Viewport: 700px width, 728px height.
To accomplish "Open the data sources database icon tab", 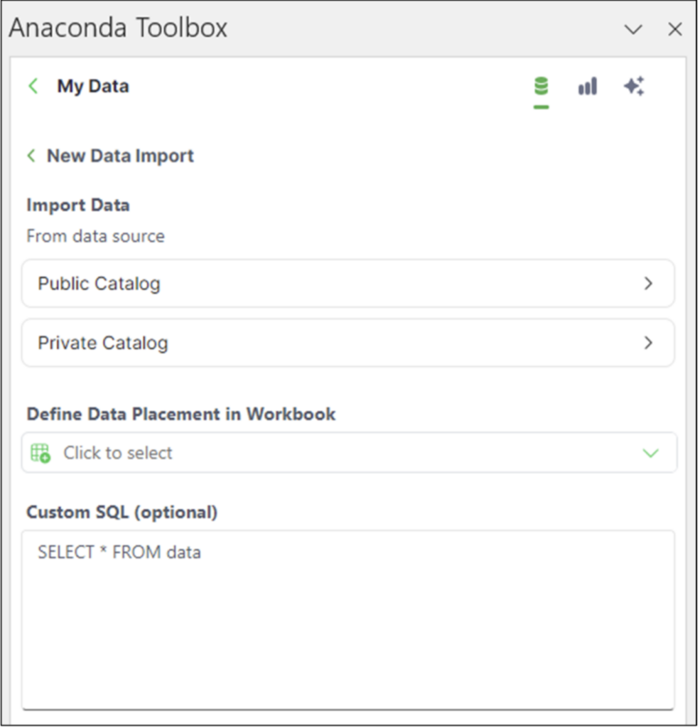I will [542, 87].
